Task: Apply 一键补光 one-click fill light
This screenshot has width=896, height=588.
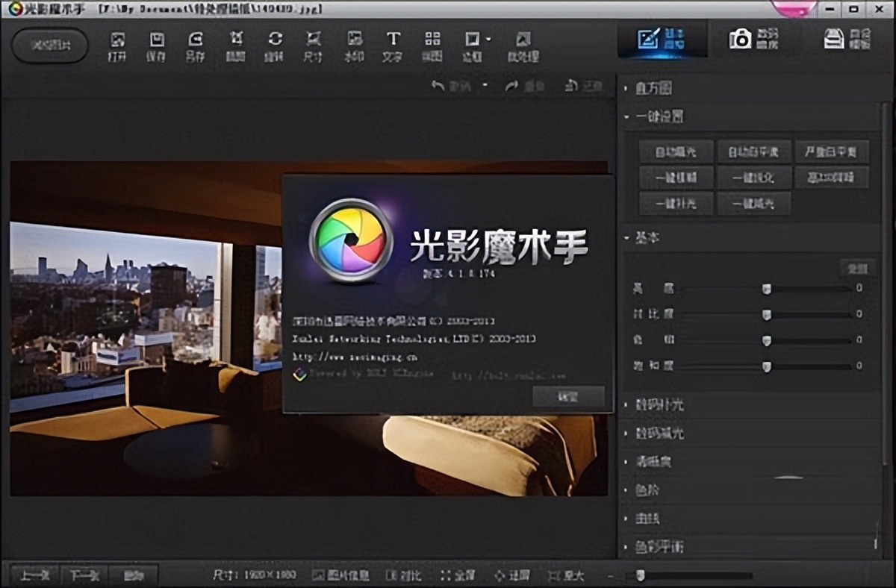Action: tap(676, 203)
